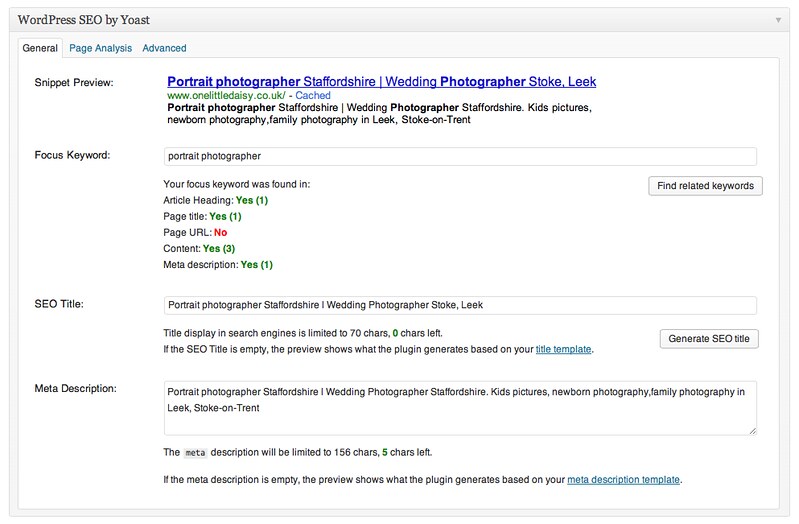Click inside the Meta Description textarea
Image resolution: width=799 pixels, height=524 pixels.
(460, 407)
